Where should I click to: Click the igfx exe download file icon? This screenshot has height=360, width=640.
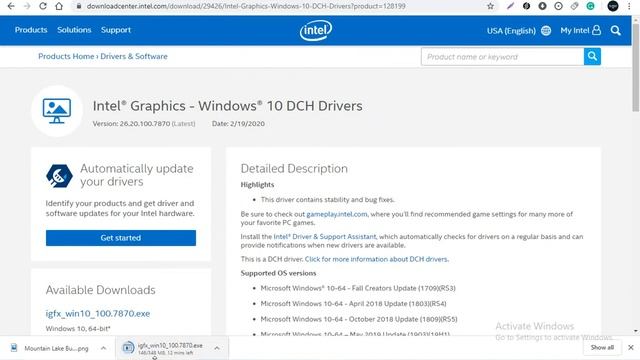pyautogui.click(x=128, y=348)
